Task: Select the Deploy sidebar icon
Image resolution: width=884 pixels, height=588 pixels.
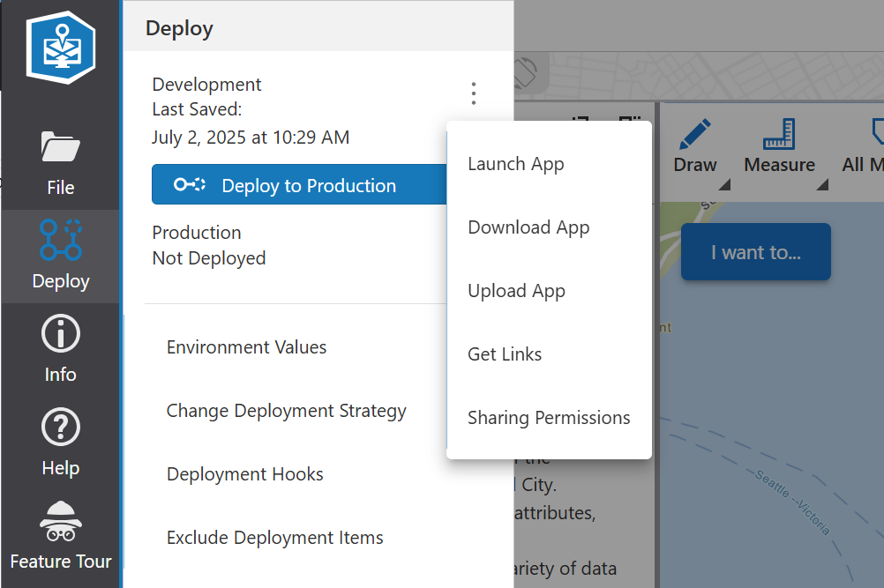Action: [x=60, y=256]
